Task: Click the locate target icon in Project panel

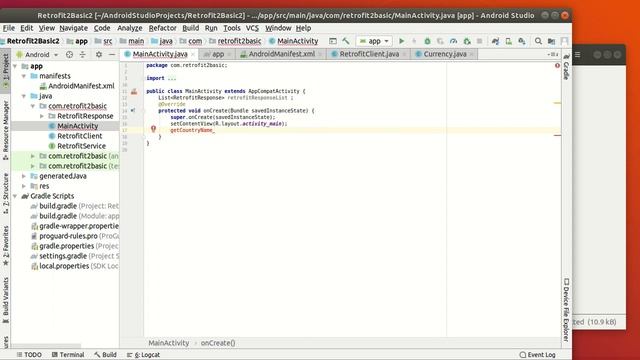Action: (69, 54)
